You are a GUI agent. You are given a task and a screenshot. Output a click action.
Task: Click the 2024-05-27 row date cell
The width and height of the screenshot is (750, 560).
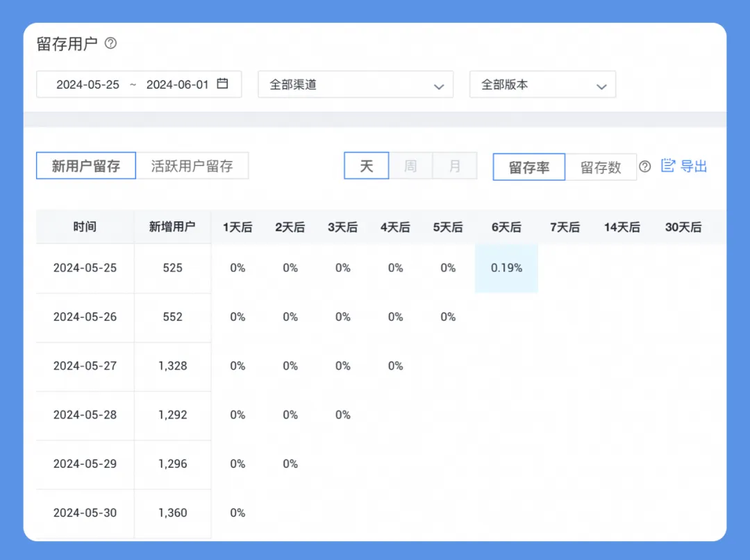pos(85,366)
